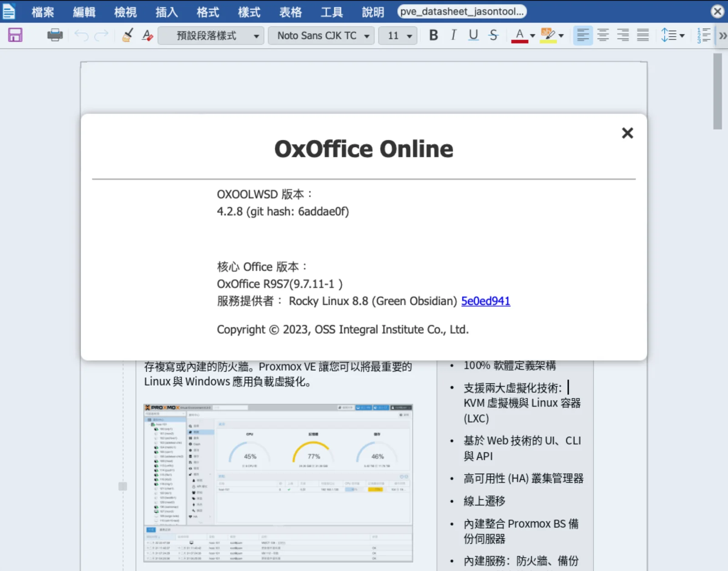Click the Rocky Linux 8.8 (Green Obsidian) text
The width and height of the screenshot is (728, 571).
pyautogui.click(x=373, y=301)
